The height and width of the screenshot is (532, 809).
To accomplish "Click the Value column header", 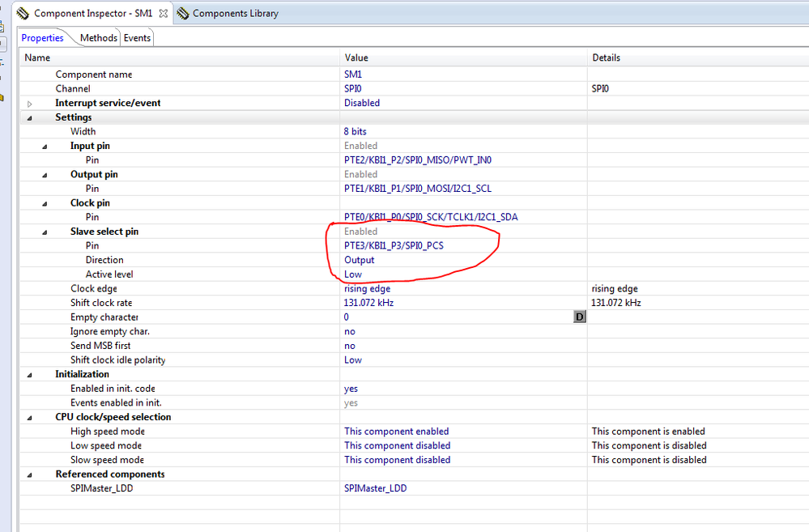I will point(356,57).
